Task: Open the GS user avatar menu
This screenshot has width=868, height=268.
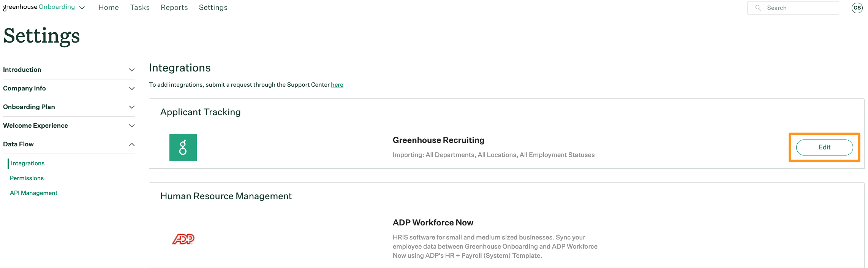Action: [857, 8]
